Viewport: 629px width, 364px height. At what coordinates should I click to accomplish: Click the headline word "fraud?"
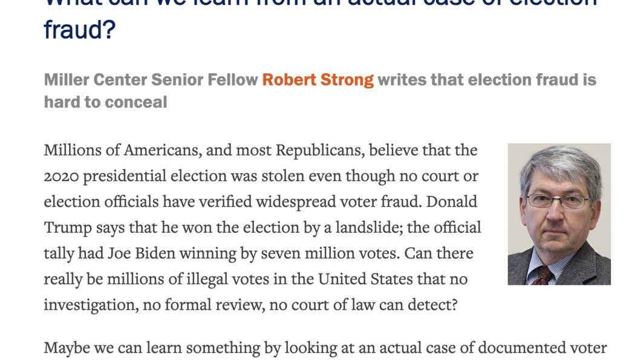click(x=79, y=29)
